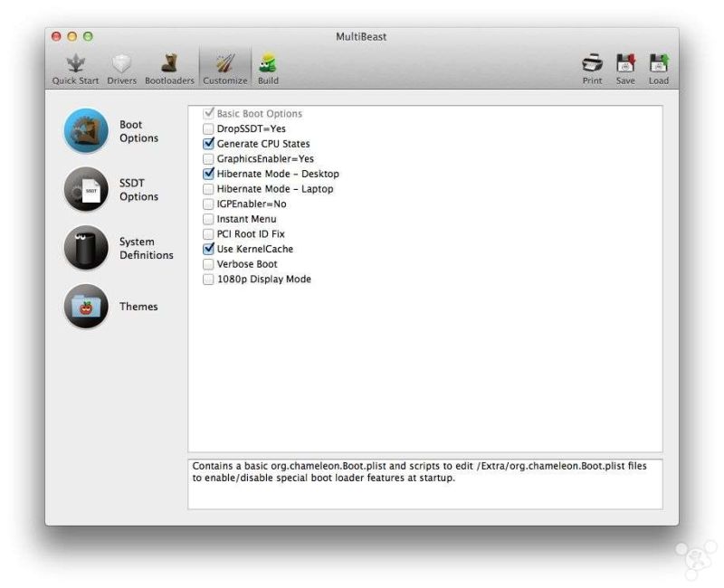Click the Basic Boot Options label text

(260, 114)
